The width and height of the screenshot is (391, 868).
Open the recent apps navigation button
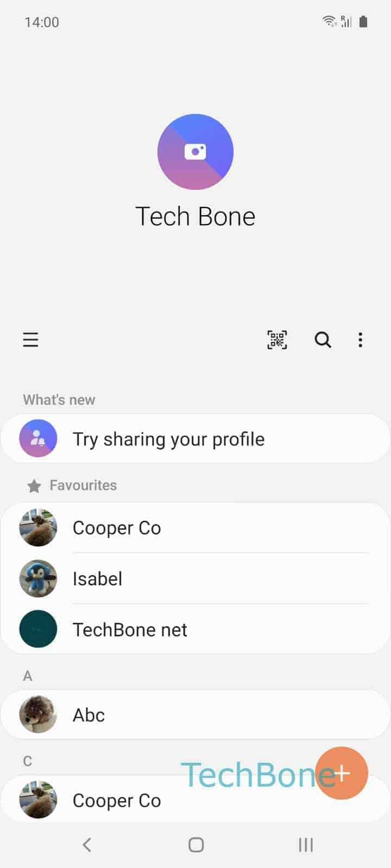306,845
